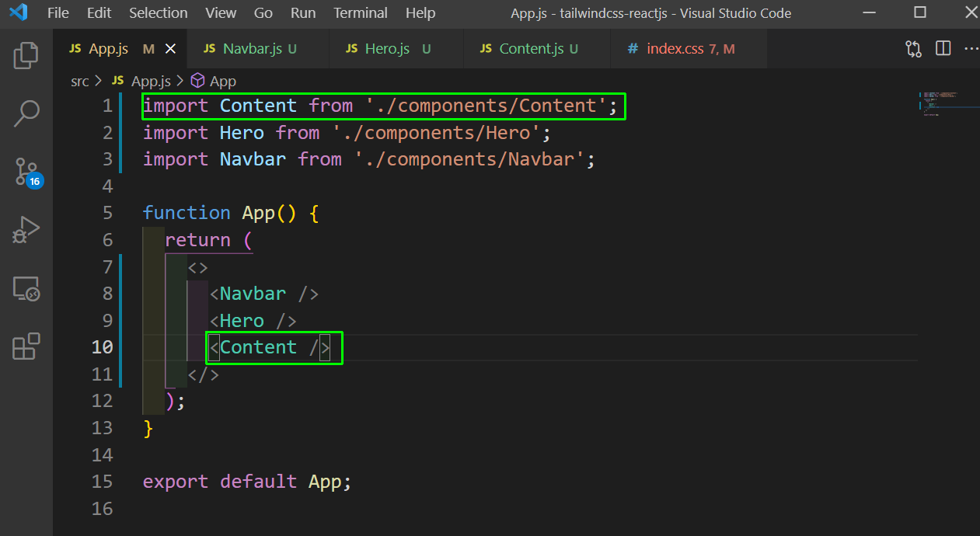Viewport: 980px width, 536px height.
Task: Open the Run menu
Action: coord(303,13)
